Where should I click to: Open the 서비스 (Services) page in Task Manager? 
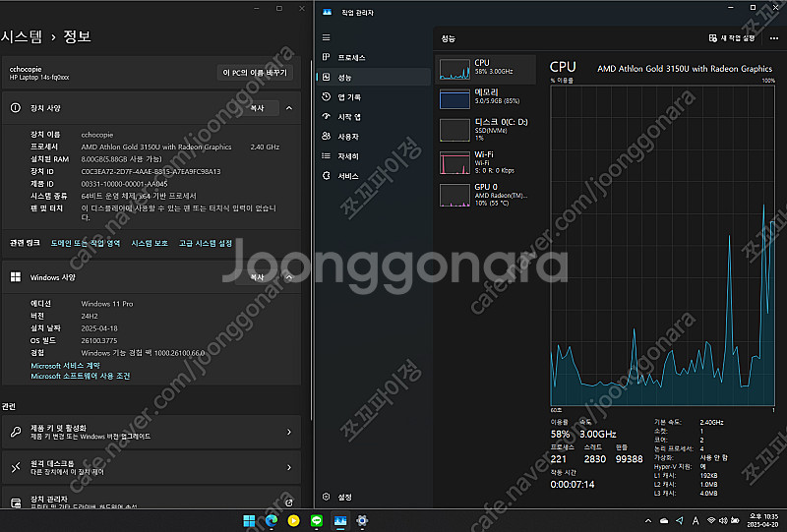374,176
